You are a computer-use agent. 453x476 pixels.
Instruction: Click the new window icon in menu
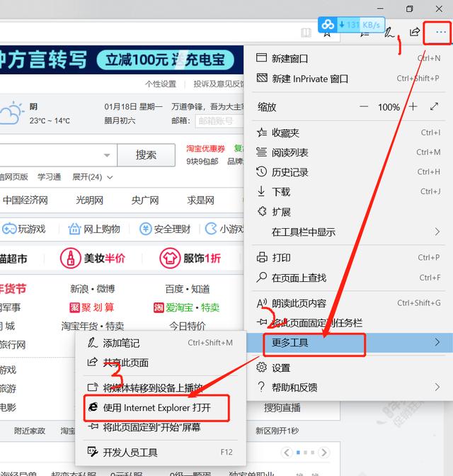(x=261, y=57)
